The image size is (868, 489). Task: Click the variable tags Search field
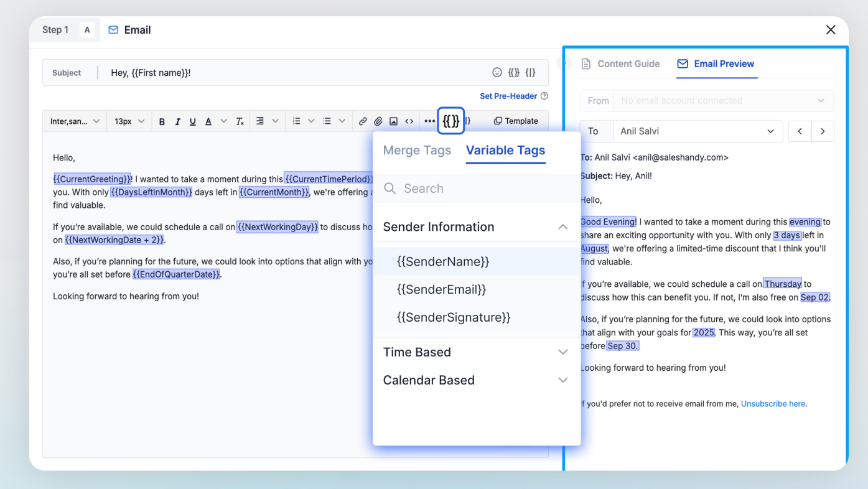click(485, 189)
